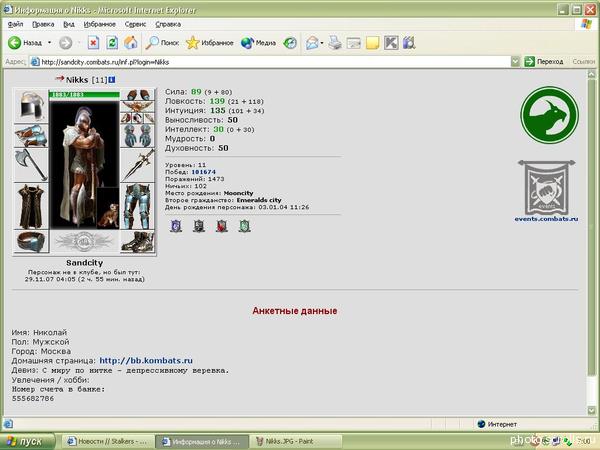
Task: Click the scrollbar down arrow
Action: tap(592, 410)
